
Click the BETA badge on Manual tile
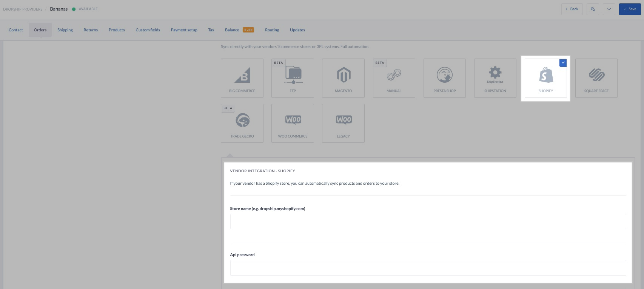[x=379, y=63]
